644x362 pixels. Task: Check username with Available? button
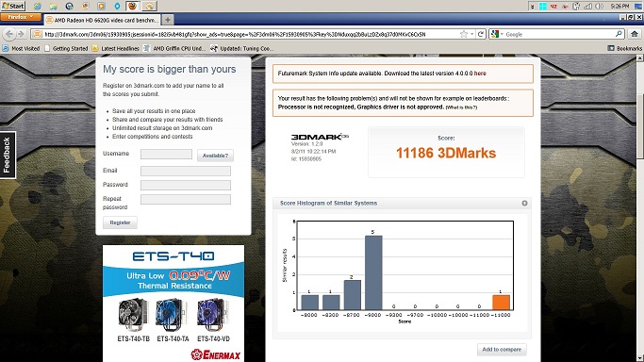pos(215,156)
